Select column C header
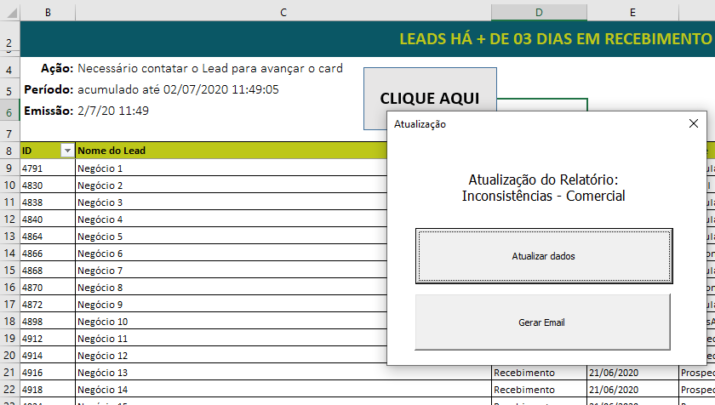This screenshot has width=715, height=405. (283, 12)
